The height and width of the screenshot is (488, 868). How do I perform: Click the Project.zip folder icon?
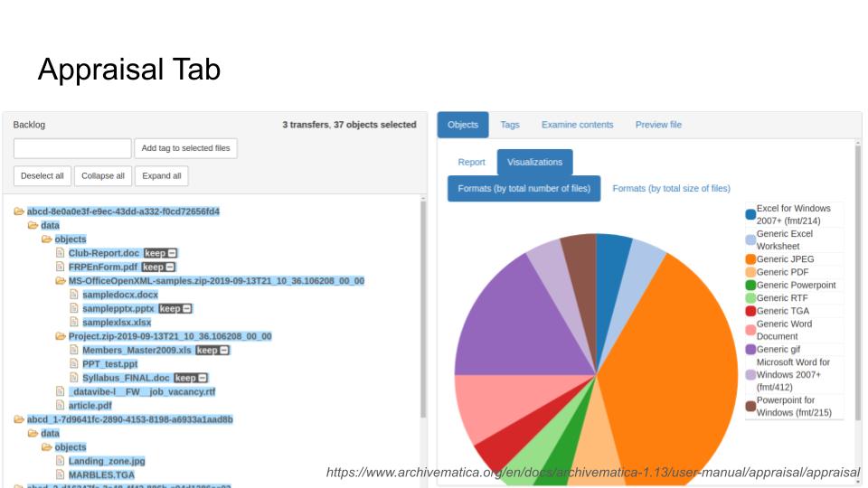(61, 336)
